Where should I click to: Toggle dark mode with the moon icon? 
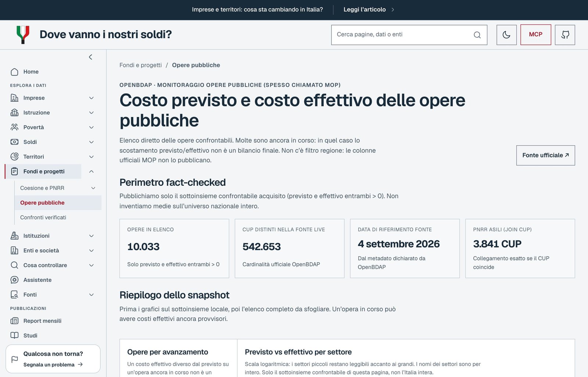tap(506, 35)
